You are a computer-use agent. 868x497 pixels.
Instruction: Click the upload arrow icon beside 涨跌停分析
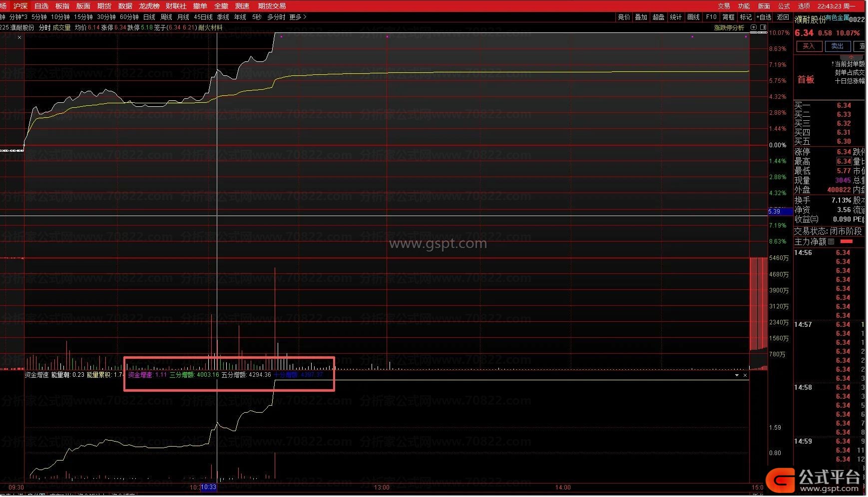coord(754,27)
